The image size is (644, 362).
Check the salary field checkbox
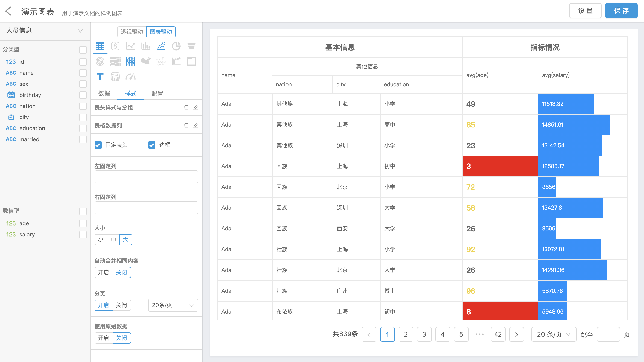[83, 234]
